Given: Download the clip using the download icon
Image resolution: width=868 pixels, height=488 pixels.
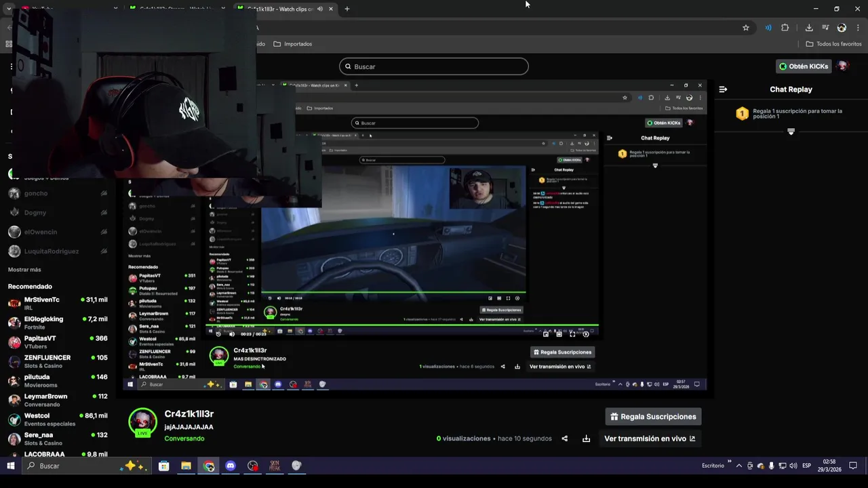Looking at the screenshot, I should pyautogui.click(x=586, y=439).
